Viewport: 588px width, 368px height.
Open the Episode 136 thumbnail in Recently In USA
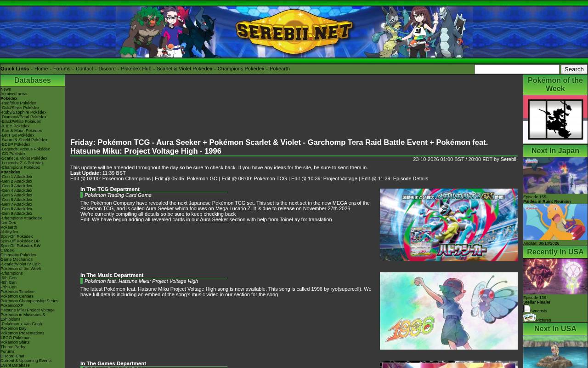coord(555,276)
